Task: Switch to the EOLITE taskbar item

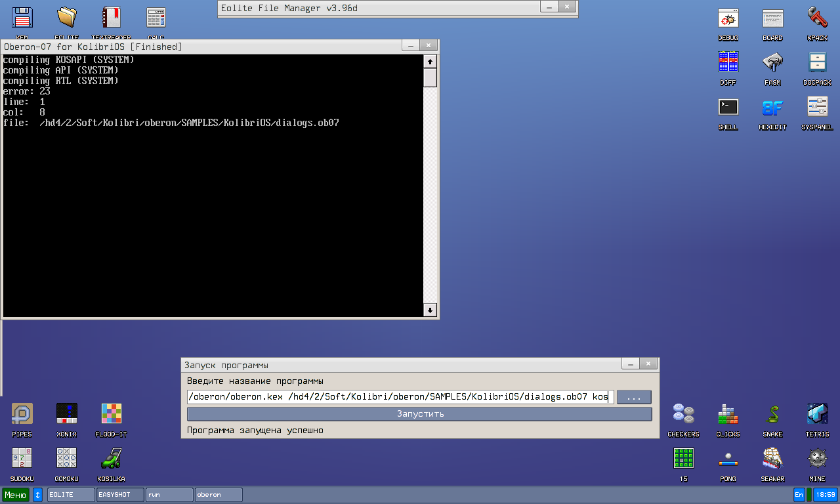Action: (71, 495)
